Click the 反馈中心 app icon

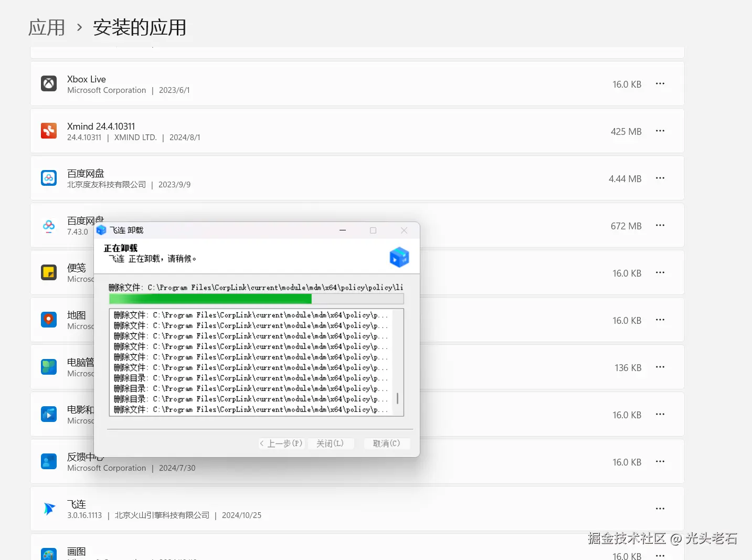click(49, 461)
